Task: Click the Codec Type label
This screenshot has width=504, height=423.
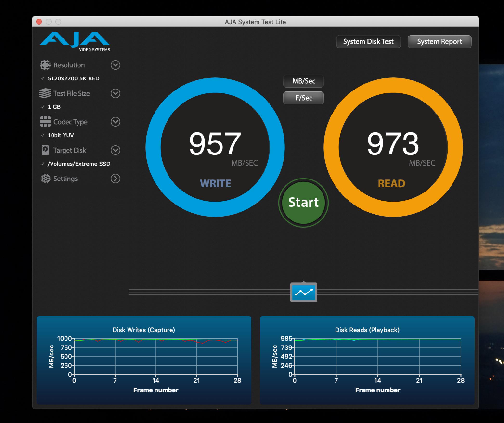Action: (x=71, y=122)
